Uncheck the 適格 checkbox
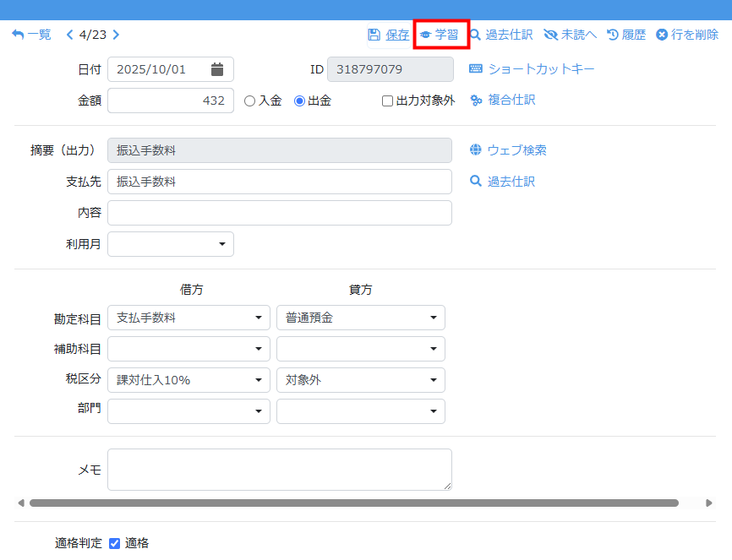 tap(115, 543)
